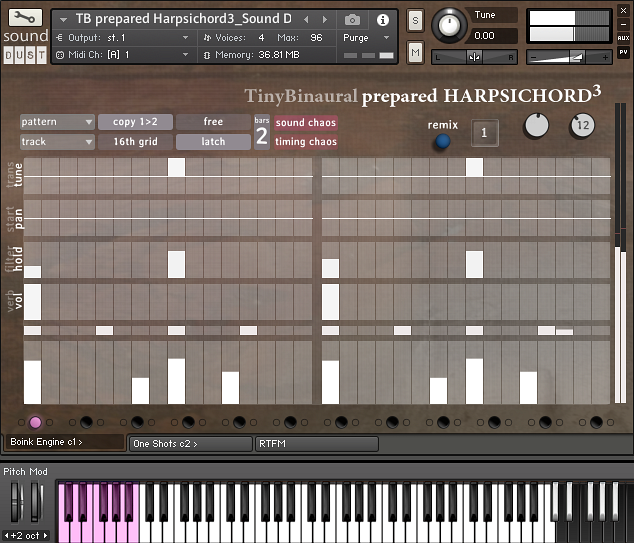Open the One Shots c2 tab
Image resolution: width=634 pixels, height=543 pixels.
190,444
